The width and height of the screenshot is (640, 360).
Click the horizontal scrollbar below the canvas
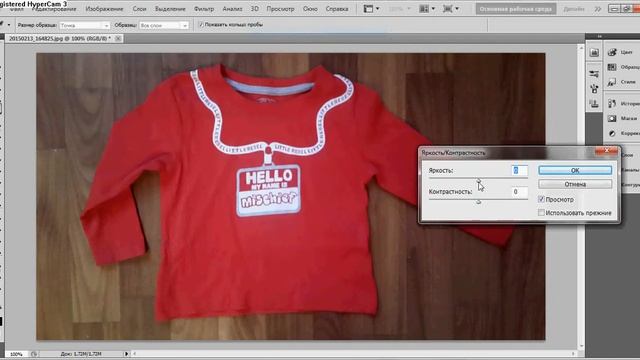tap(354, 353)
